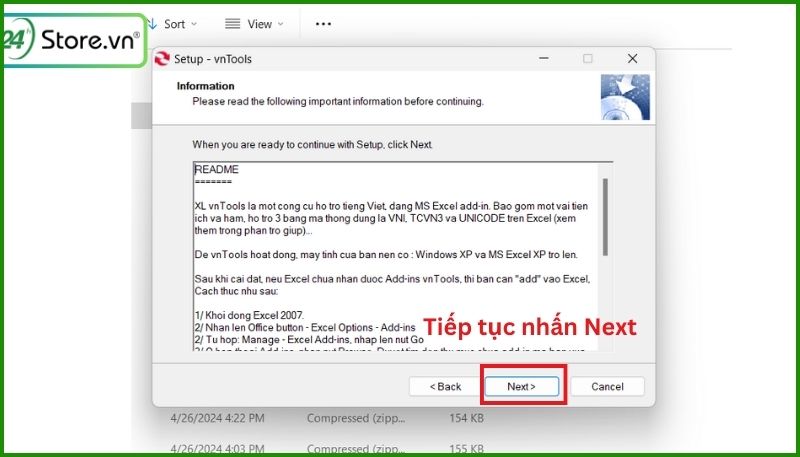Click the installer disc image in header
Image resolution: width=800 pixels, height=457 pixels.
point(625,97)
